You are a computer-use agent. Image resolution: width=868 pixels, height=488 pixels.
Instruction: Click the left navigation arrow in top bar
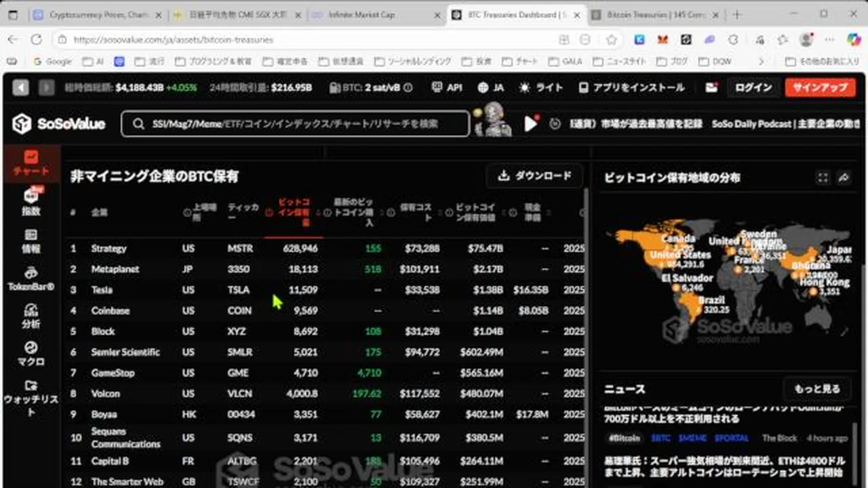pos(21,87)
